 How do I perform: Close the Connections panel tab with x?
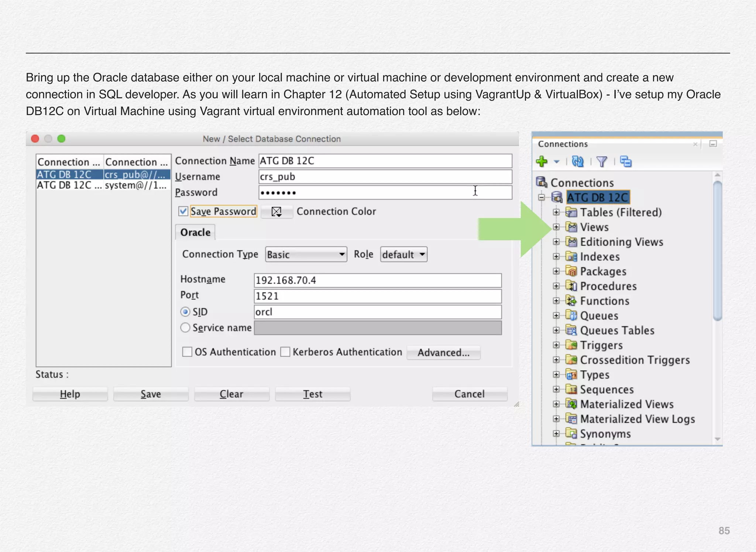pyautogui.click(x=695, y=144)
